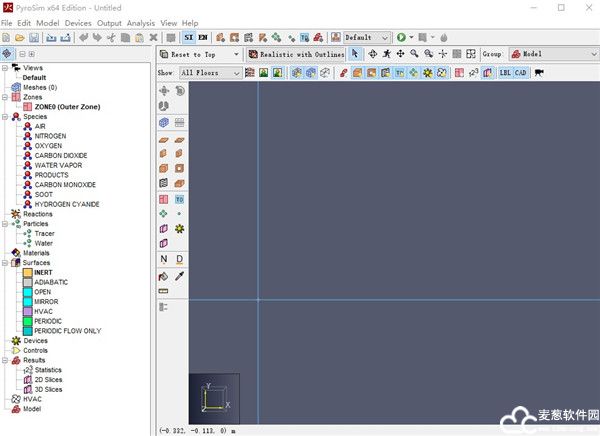Open the Devices menu
This screenshot has height=436, width=600.
pos(78,22)
